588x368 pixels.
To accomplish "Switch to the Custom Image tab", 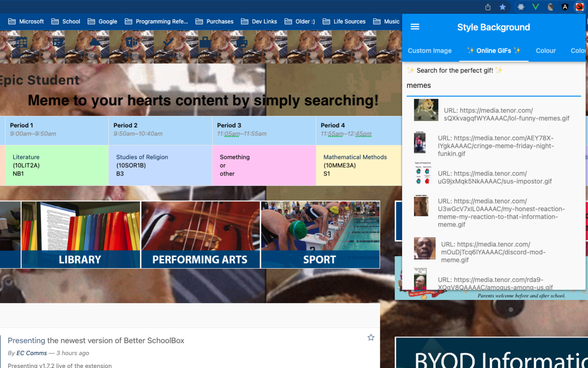I will pos(430,51).
